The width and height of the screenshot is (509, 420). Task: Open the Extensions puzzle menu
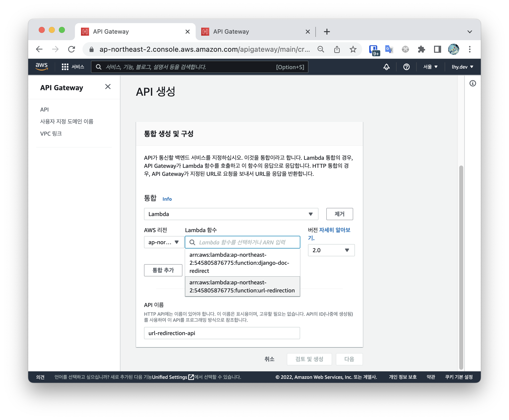[x=421, y=49]
